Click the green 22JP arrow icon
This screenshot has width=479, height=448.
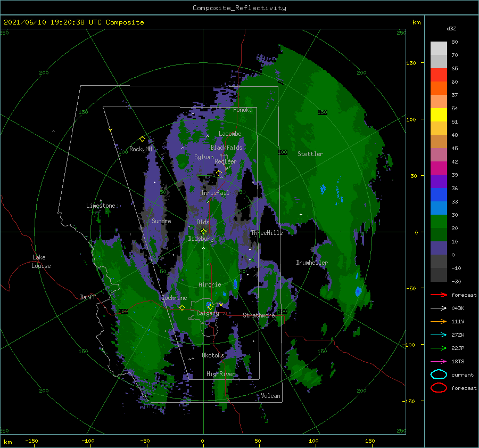pyautogui.click(x=439, y=348)
